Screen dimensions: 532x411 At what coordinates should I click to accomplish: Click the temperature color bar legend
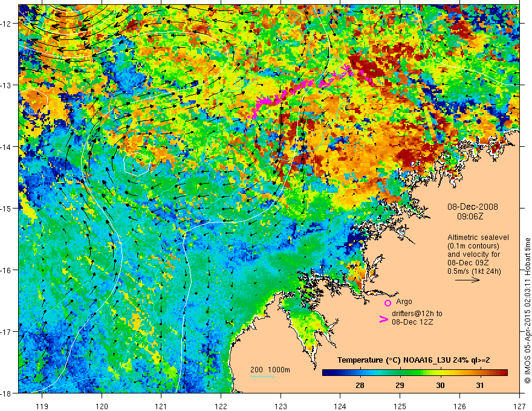pyautogui.click(x=415, y=373)
